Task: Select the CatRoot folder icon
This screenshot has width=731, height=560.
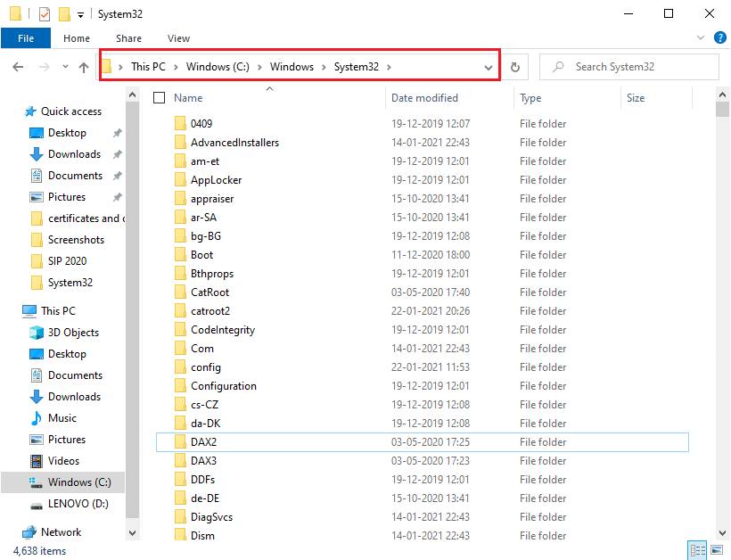Action: click(x=180, y=292)
